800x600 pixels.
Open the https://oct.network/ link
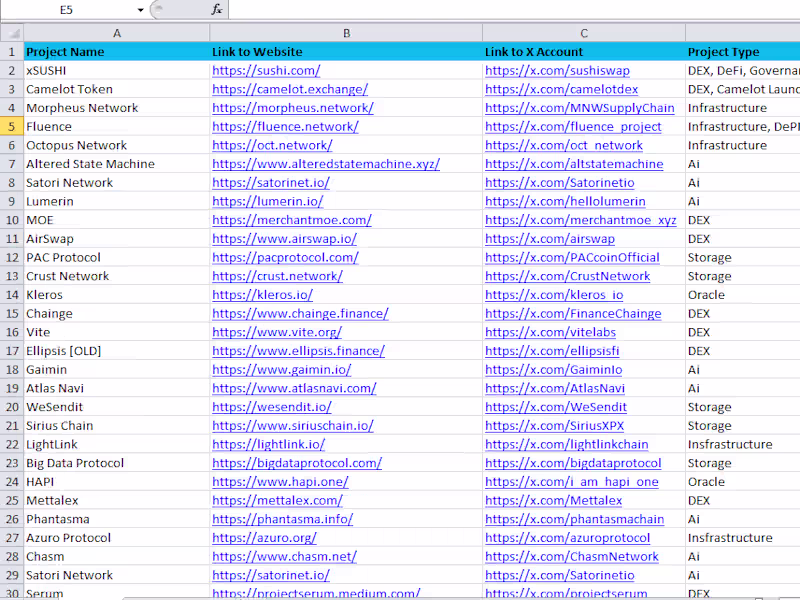[x=272, y=145]
